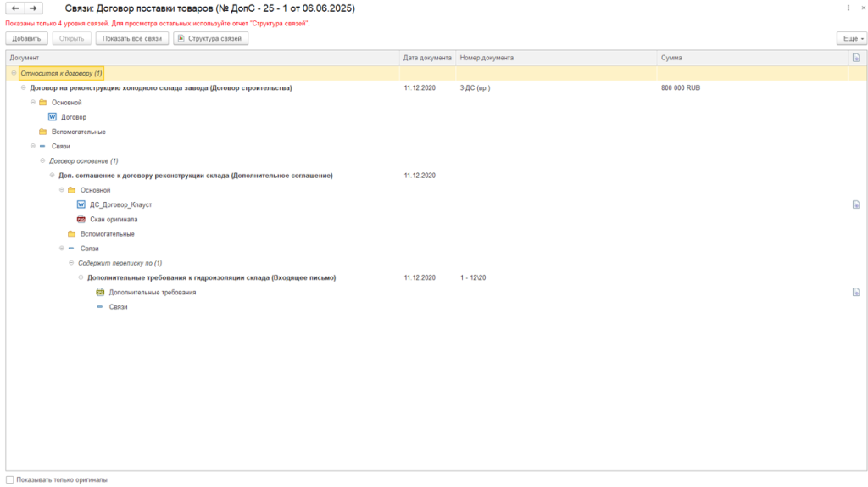
Task: Collapse the Договор на реконструкцию холодного склада node
Action: click(24, 87)
